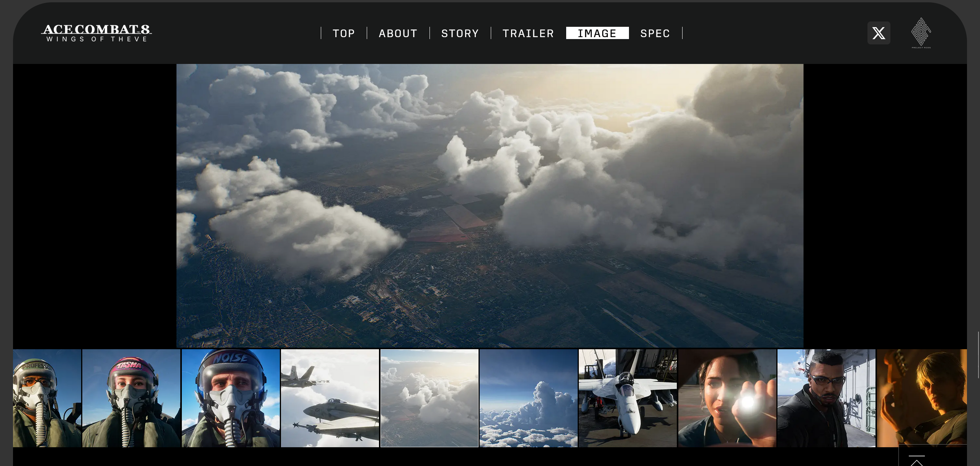Select the PROFESSOR pilot helmet thumbnail
Viewport: 980px width, 466px height.
(47, 398)
